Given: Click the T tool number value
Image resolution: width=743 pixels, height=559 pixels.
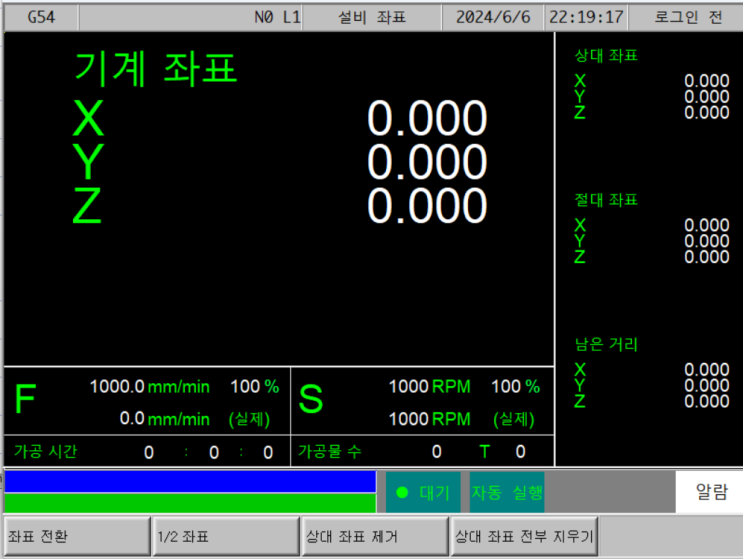Looking at the screenshot, I should pyautogui.click(x=520, y=451).
